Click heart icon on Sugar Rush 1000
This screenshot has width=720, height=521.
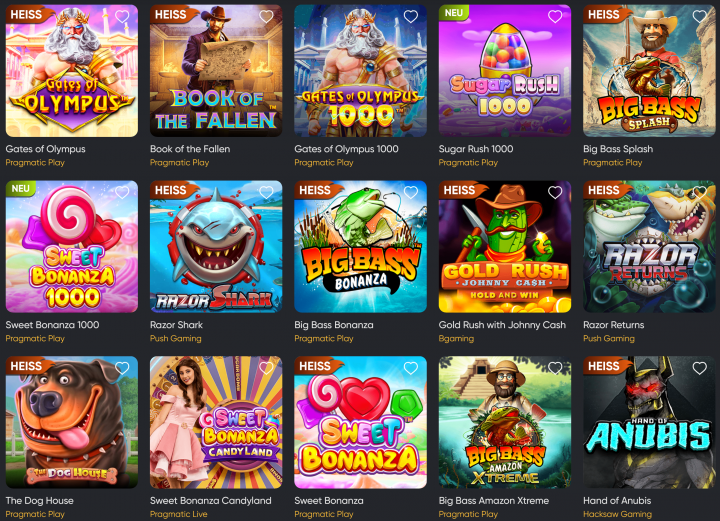point(555,17)
